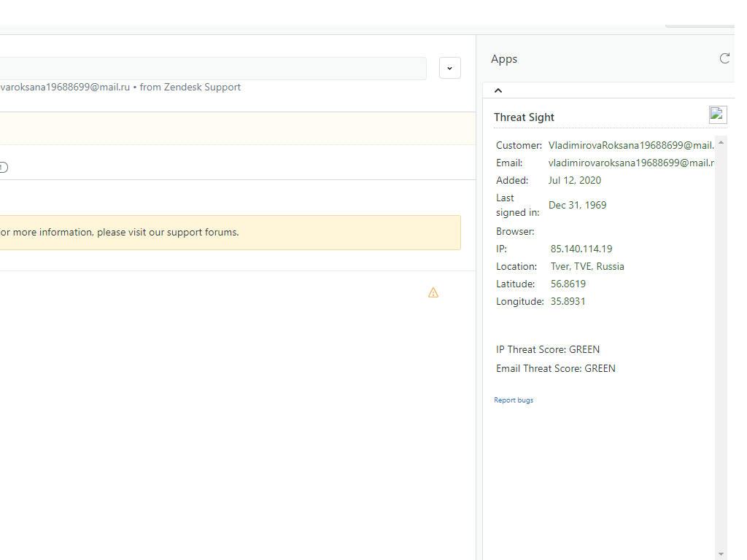
Task: Open the Report bugs link
Action: pyautogui.click(x=514, y=400)
